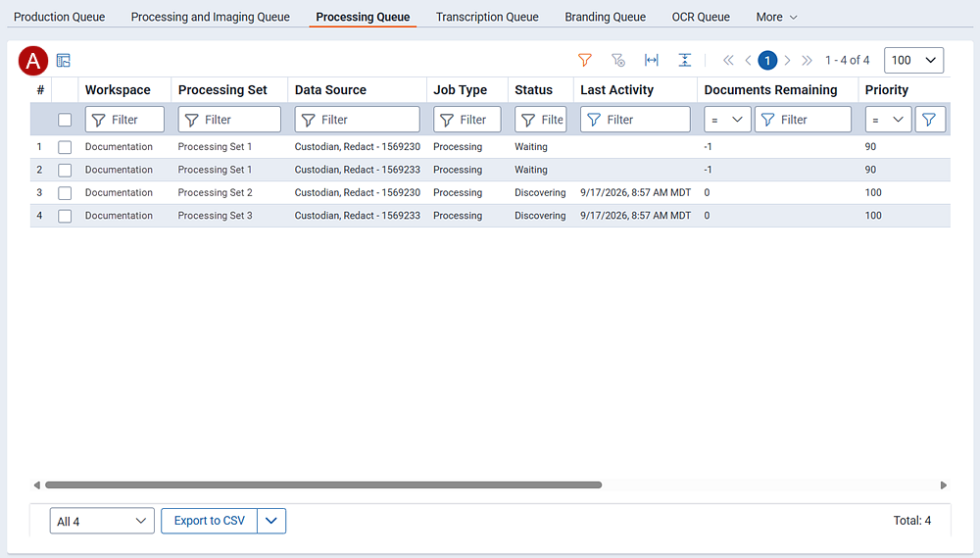Focus the Job Type filter field
The image size is (980, 558).
[x=466, y=120]
